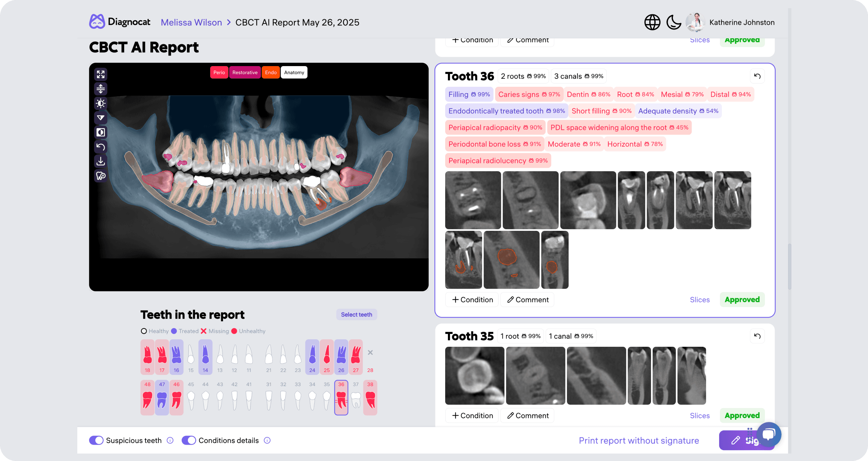This screenshot has width=868, height=461.
Task: Expand viewer to fullscreen
Action: pos(101,74)
